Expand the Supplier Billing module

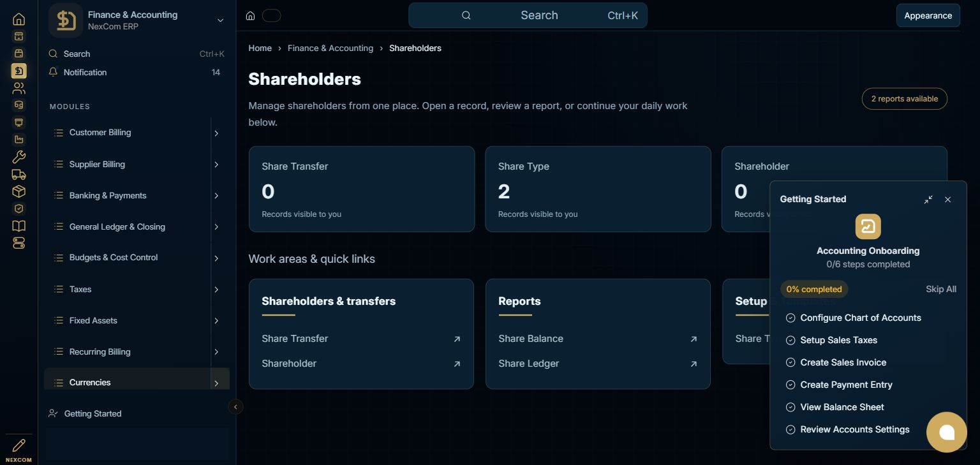(216, 165)
